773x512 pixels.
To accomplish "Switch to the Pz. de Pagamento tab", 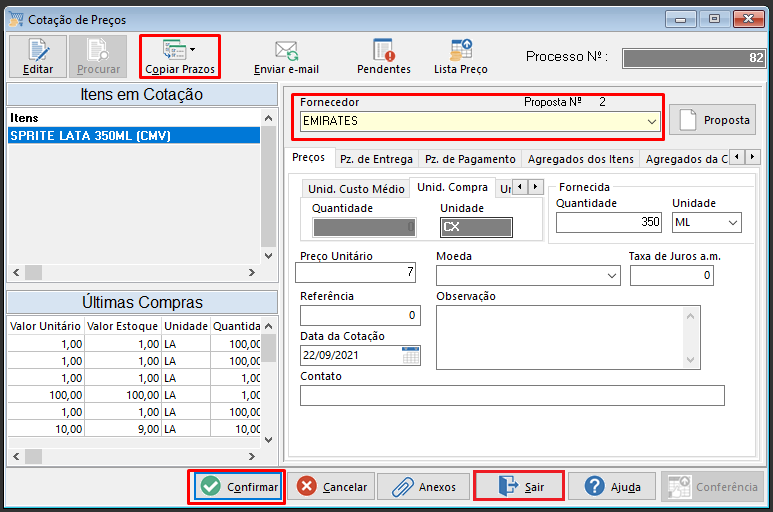I will click(470, 159).
